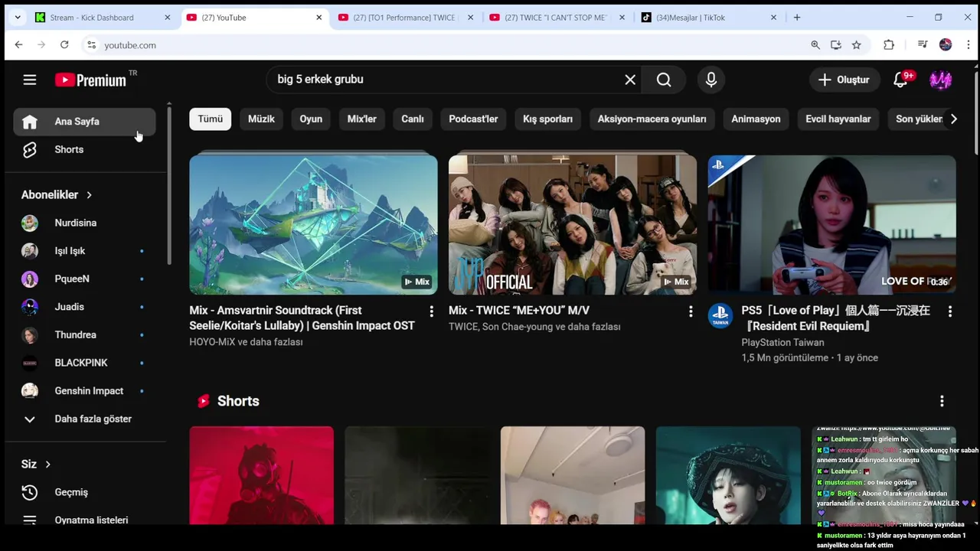Select the Evcil hayvanlar filter chip
This screenshot has height=551, width=980.
(838, 119)
